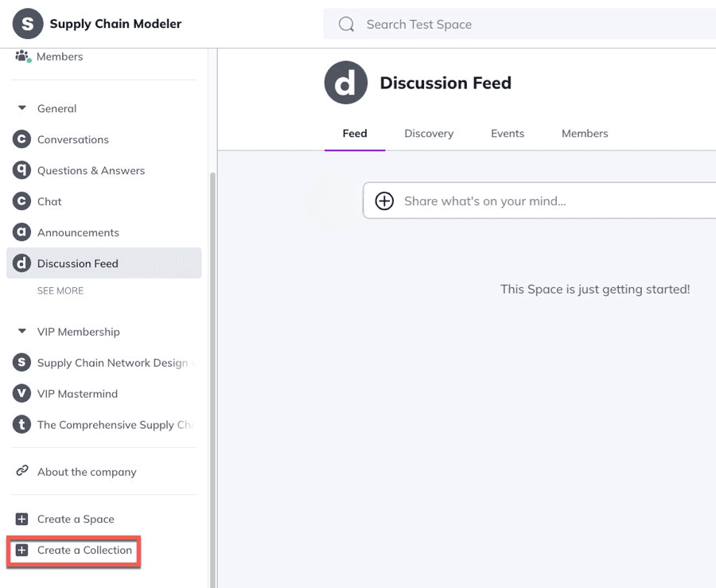Click the About the company link icon
716x588 pixels.
point(22,472)
